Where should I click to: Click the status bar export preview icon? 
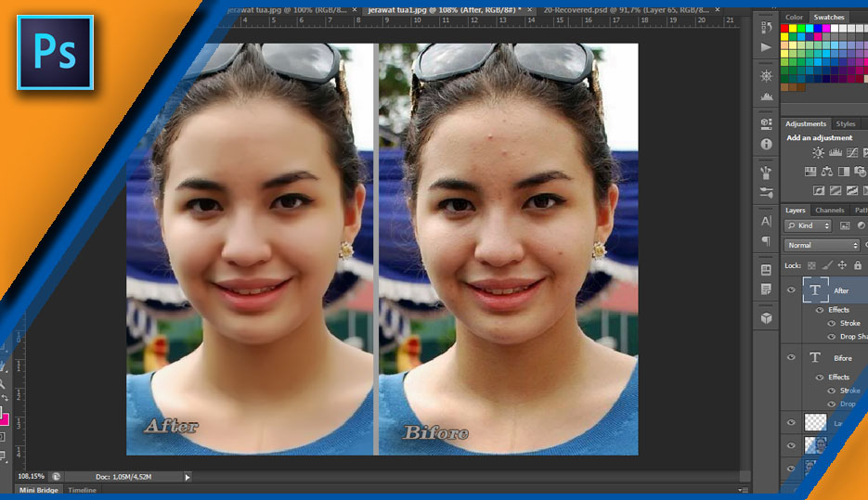56,476
